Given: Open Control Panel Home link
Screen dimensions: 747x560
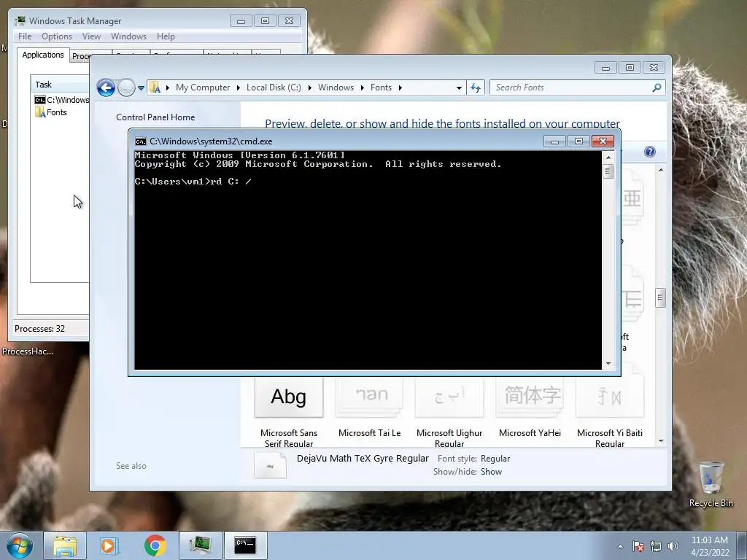Looking at the screenshot, I should click(x=155, y=117).
